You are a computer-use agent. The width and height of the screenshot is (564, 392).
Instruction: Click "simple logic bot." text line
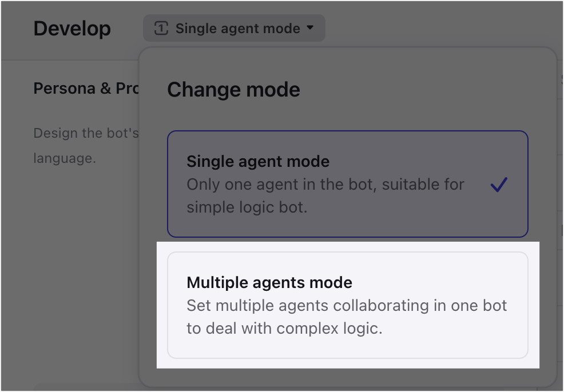point(247,207)
